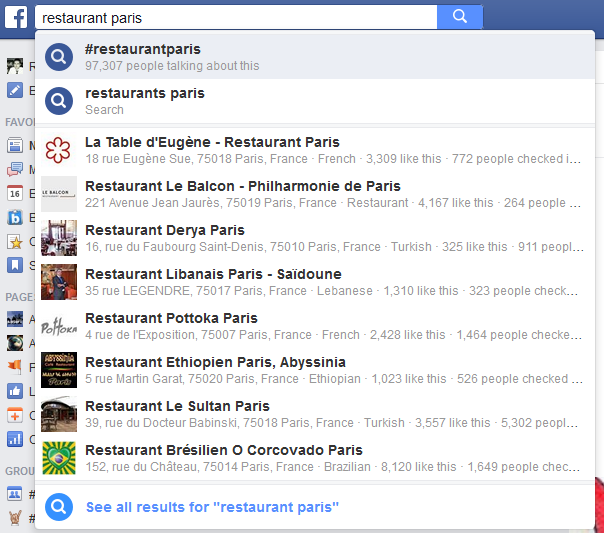Click the two-people group icon under Groups
The width and height of the screenshot is (604, 533).
15,494
